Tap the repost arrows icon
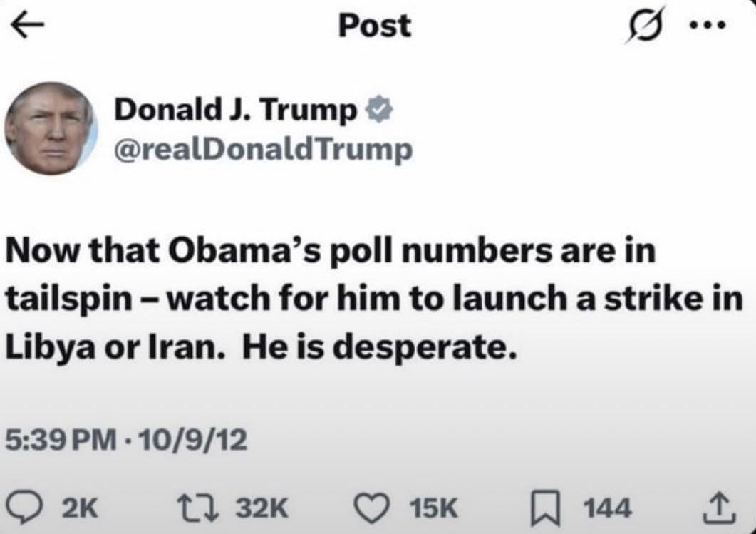The image size is (756, 534). pyautogui.click(x=205, y=508)
